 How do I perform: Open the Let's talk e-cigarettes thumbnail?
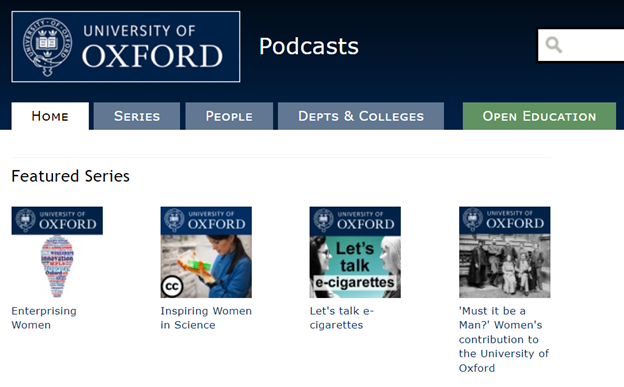[x=355, y=252]
